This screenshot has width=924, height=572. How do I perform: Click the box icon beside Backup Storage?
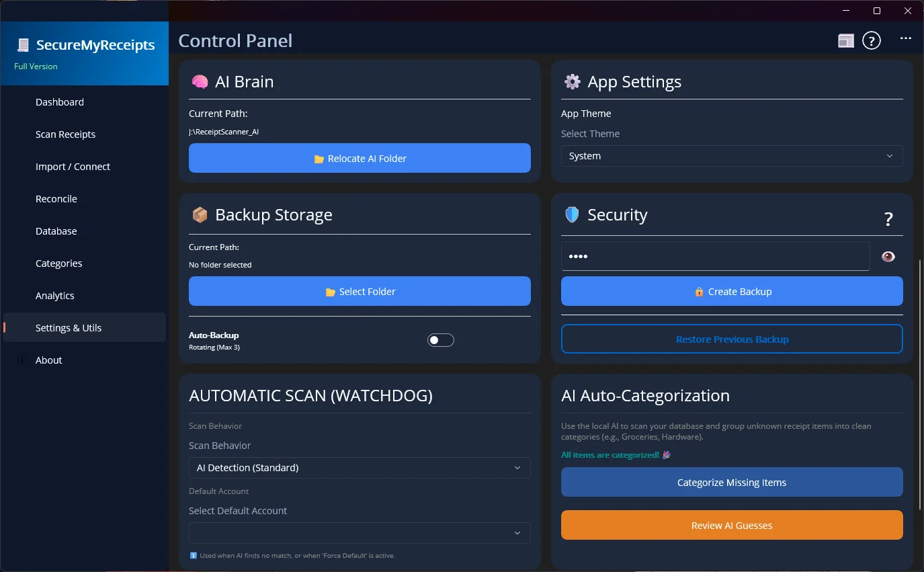pos(200,215)
